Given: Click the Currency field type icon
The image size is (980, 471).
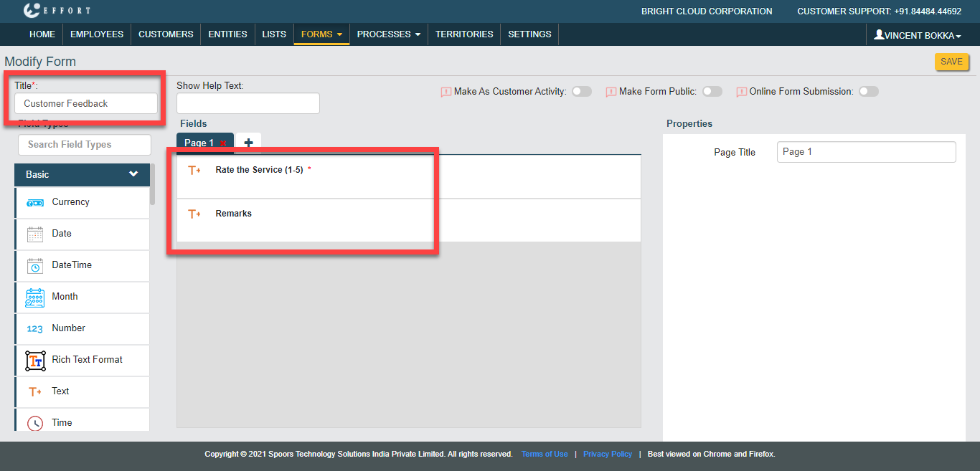Looking at the screenshot, I should point(35,203).
